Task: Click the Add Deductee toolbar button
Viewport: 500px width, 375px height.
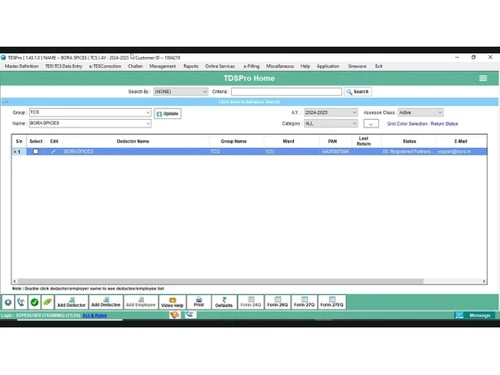Action: (106, 302)
